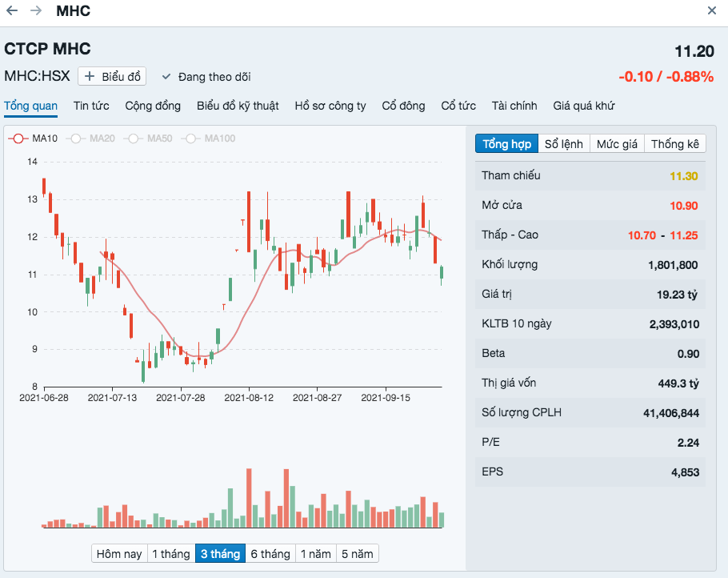The image size is (728, 578).
Task: Enable the MA20 moving average
Action: tap(92, 138)
